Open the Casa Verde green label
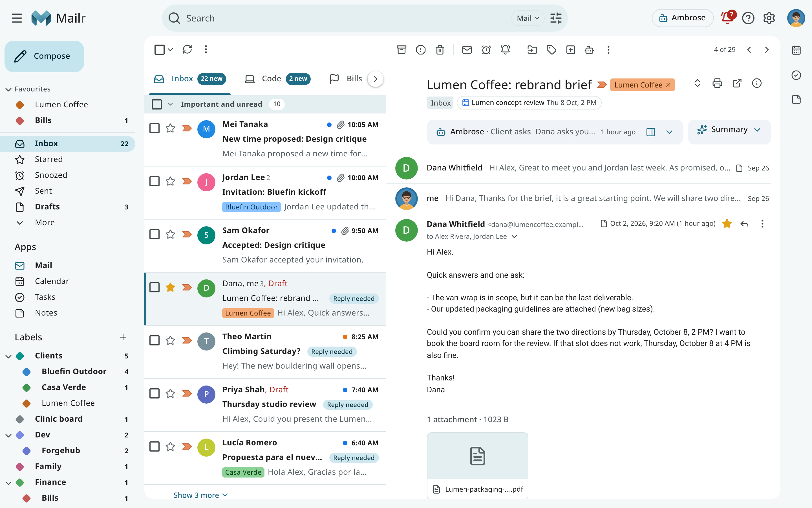812x508 pixels. tap(68, 387)
